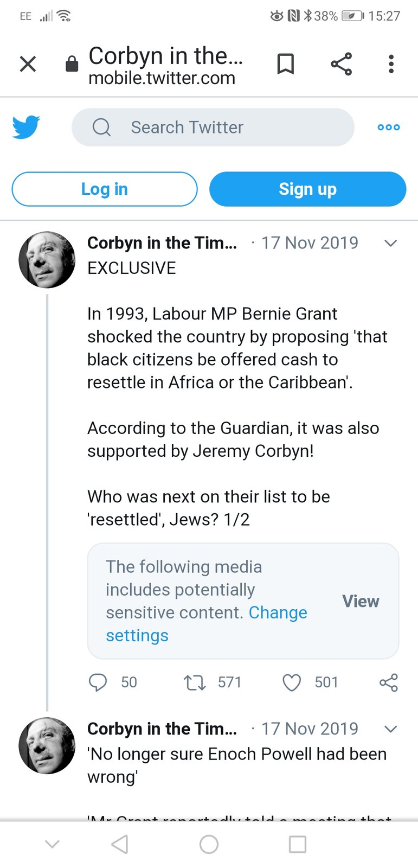Screen dimensions: 418x868
Task: Close the browser tab with X
Action: 28,64
